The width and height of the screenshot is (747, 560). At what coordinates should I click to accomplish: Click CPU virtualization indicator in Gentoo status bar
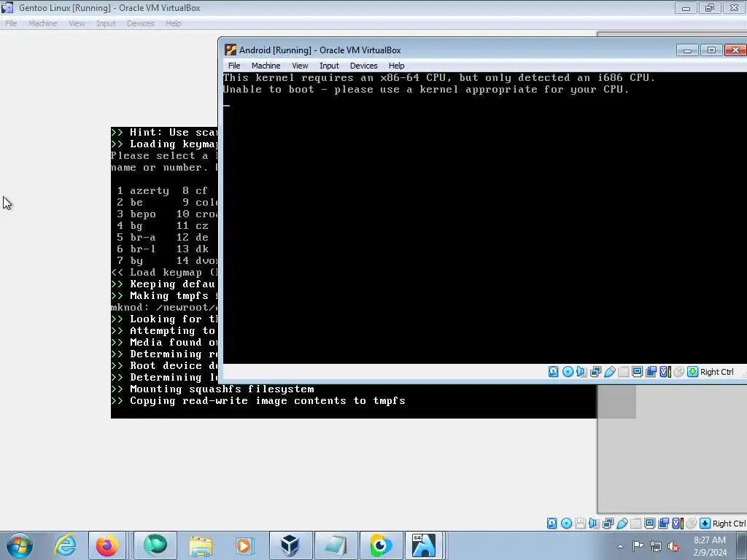pyautogui.click(x=678, y=524)
